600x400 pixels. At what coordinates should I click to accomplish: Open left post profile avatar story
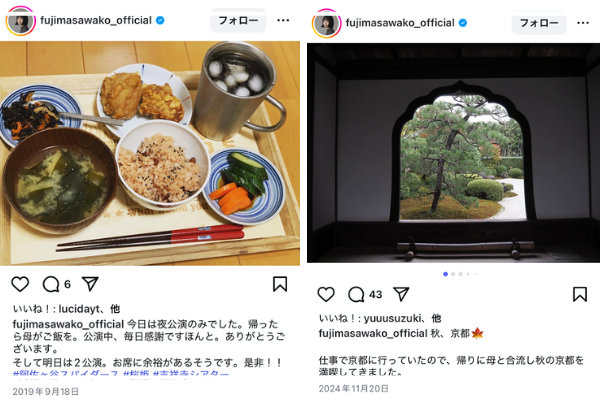coord(21,21)
